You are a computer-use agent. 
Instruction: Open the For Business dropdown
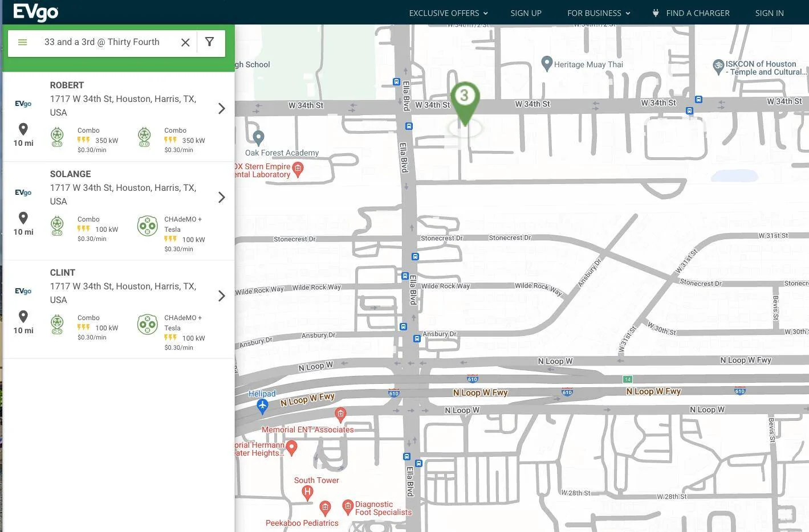coord(599,13)
